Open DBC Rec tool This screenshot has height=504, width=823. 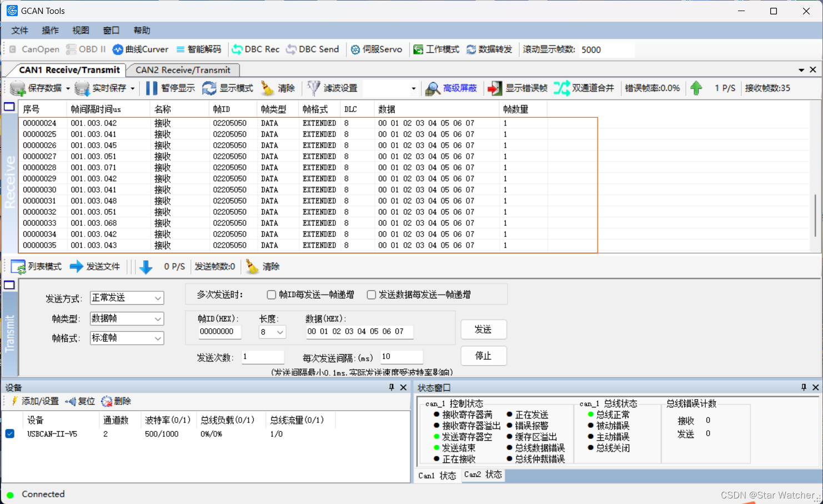(x=255, y=49)
